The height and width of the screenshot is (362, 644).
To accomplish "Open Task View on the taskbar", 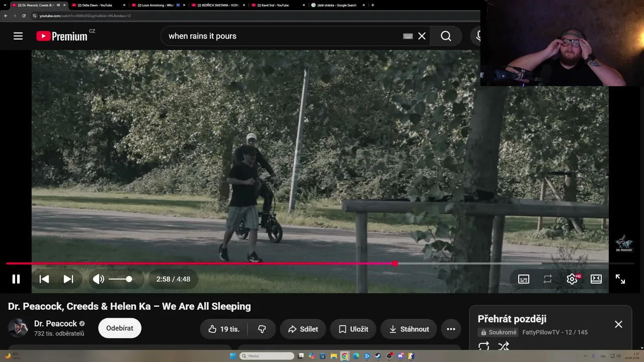I will (301, 356).
